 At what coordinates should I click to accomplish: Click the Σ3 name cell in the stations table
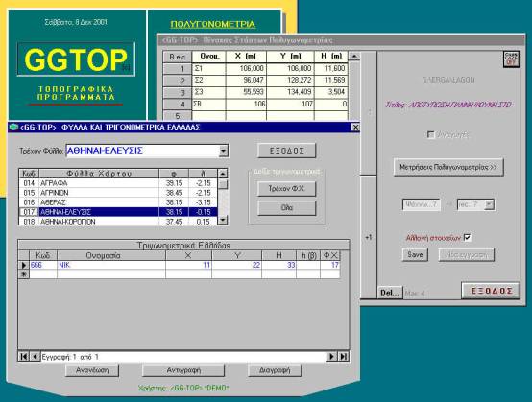[x=209, y=92]
